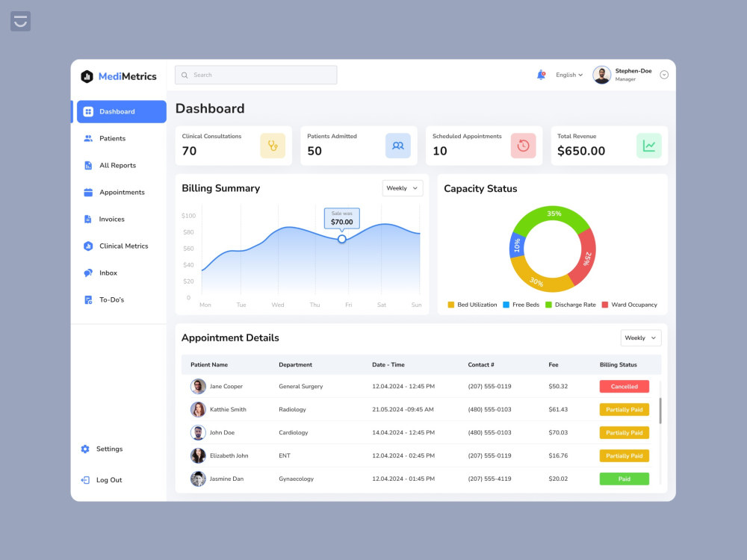Click the All Reports document icon
This screenshot has height=560, width=747.
[x=88, y=165]
